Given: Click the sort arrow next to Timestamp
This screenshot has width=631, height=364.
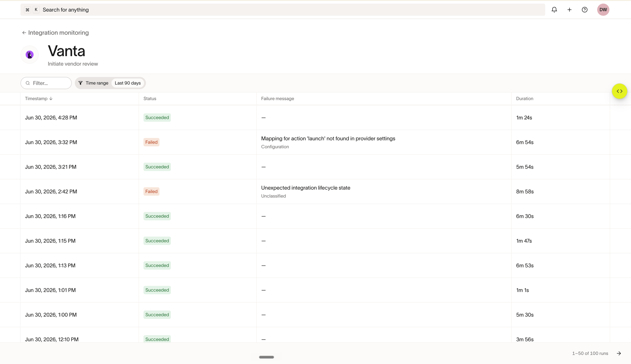Looking at the screenshot, I should [x=51, y=99].
